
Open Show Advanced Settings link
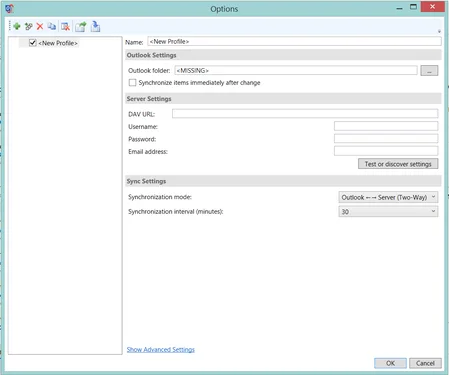[160, 349]
